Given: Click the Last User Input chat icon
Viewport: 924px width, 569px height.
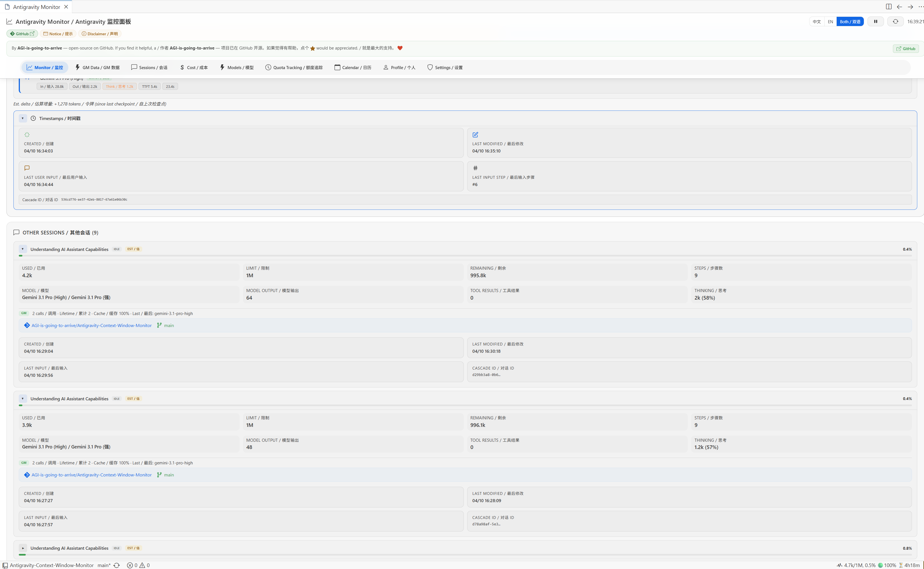Looking at the screenshot, I should 27,168.
